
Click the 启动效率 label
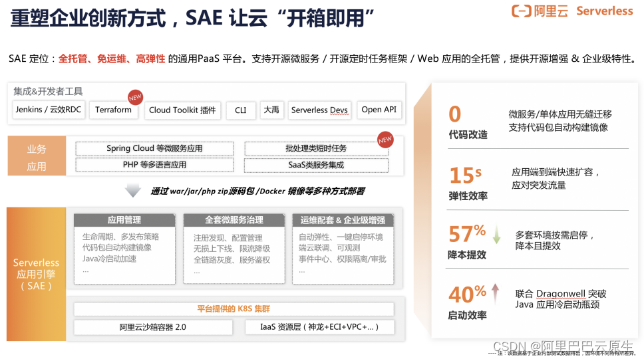pyautogui.click(x=468, y=315)
